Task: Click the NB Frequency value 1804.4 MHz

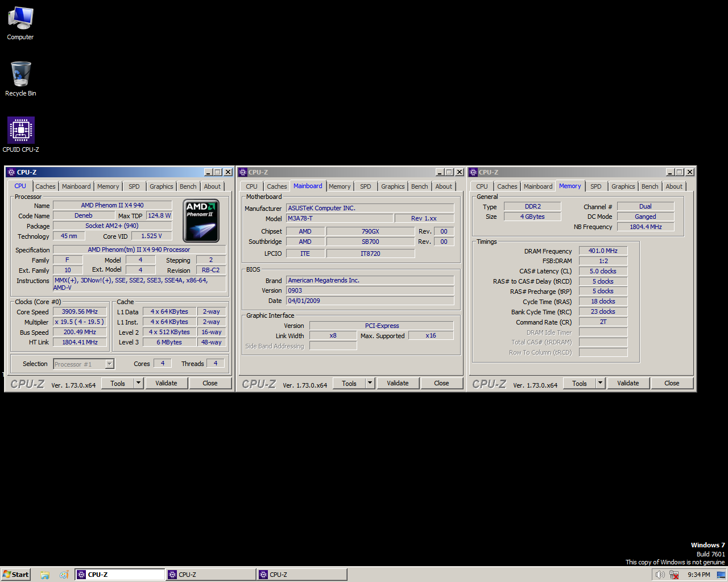Action: [x=646, y=227]
